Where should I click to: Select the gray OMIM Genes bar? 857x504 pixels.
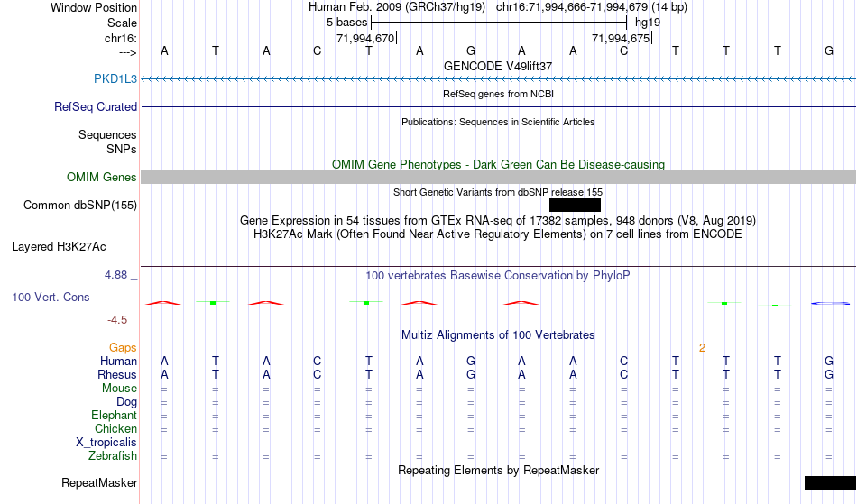click(x=499, y=177)
